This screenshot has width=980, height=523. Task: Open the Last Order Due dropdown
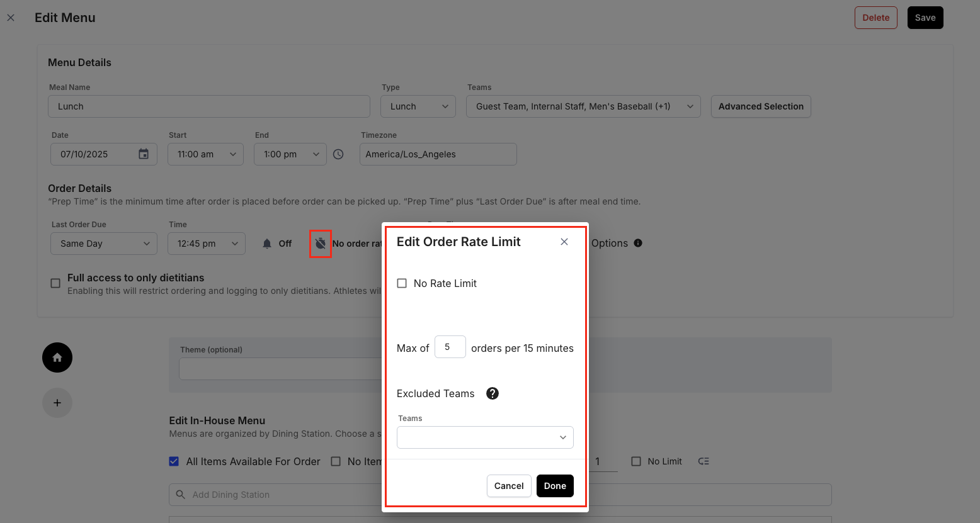[104, 244]
